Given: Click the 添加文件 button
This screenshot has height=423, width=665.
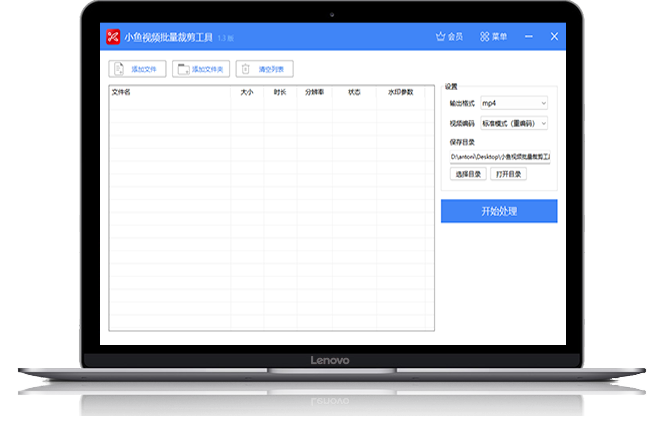Looking at the screenshot, I should point(137,69).
